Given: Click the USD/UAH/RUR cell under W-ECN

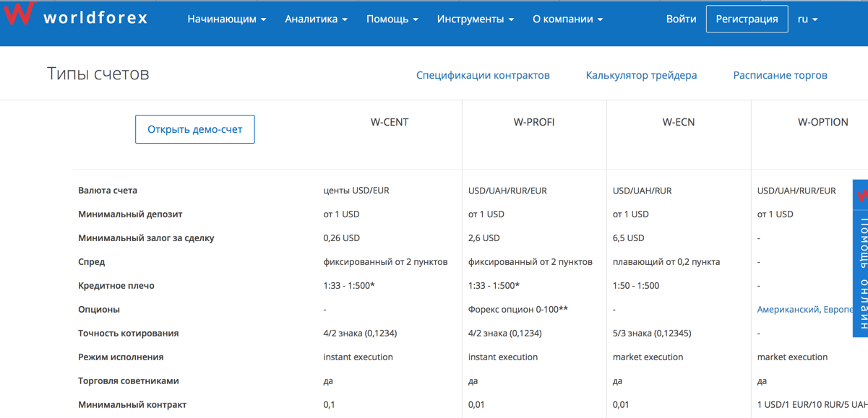Looking at the screenshot, I should [x=643, y=191].
